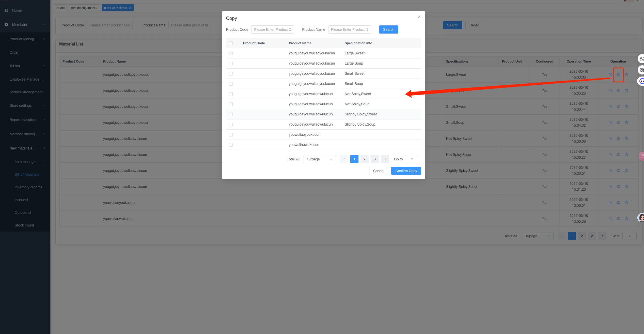Go to page 3 in Copy dialog

[x=374, y=159]
